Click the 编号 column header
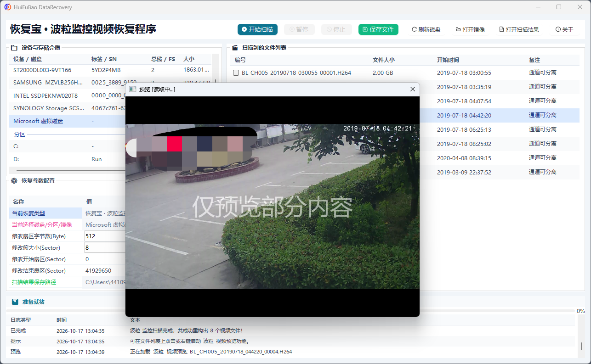Viewport: 591px width, 364px height. [x=240, y=60]
